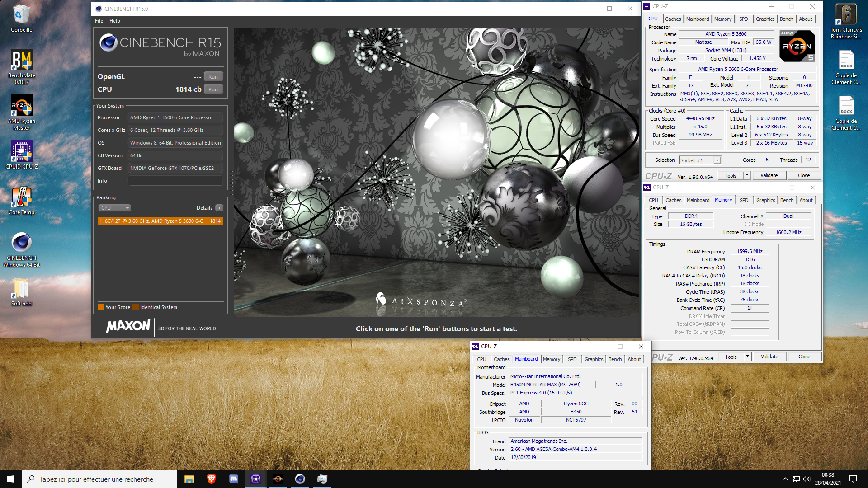Open the Help menu in Cinebench
The image size is (868, 488).
click(115, 21)
